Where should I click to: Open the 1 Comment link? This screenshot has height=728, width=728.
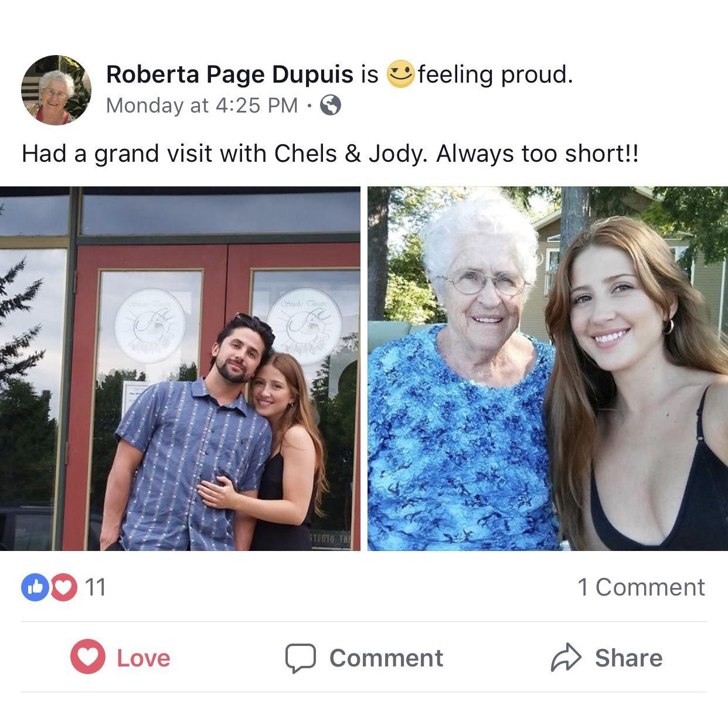point(641,587)
